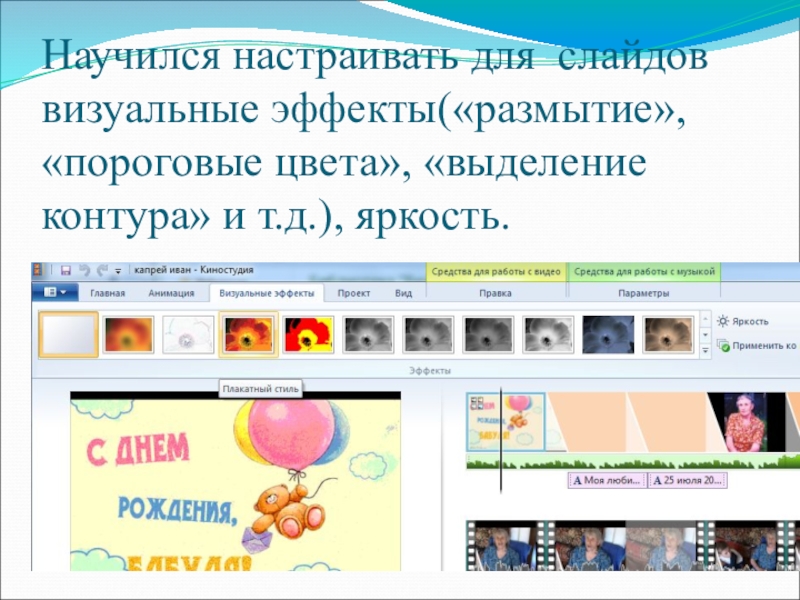Apply the sepia toned flower effect
The image size is (800, 600).
point(668,335)
